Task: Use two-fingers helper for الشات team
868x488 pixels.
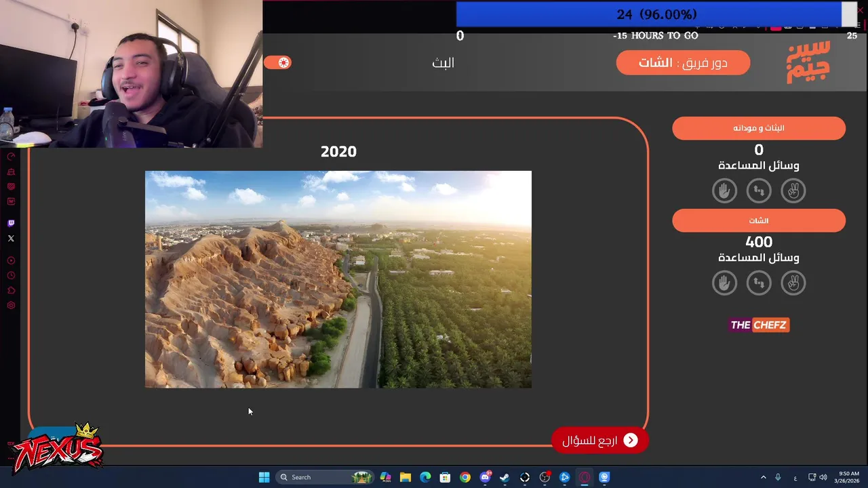Action: click(793, 283)
